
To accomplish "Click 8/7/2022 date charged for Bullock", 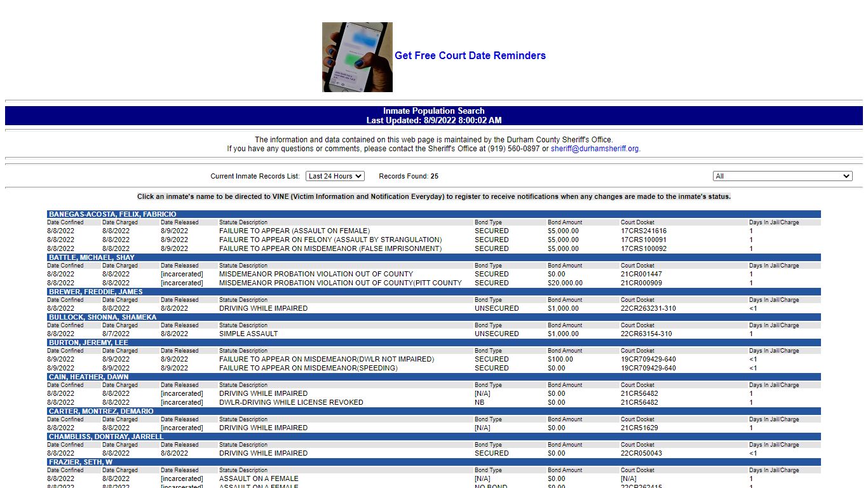I will tap(116, 334).
